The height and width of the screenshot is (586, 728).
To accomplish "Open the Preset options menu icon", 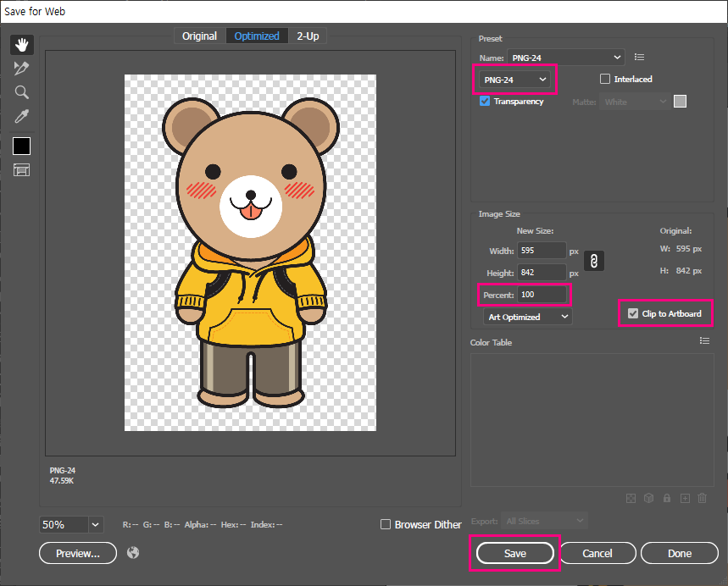I will (x=640, y=57).
